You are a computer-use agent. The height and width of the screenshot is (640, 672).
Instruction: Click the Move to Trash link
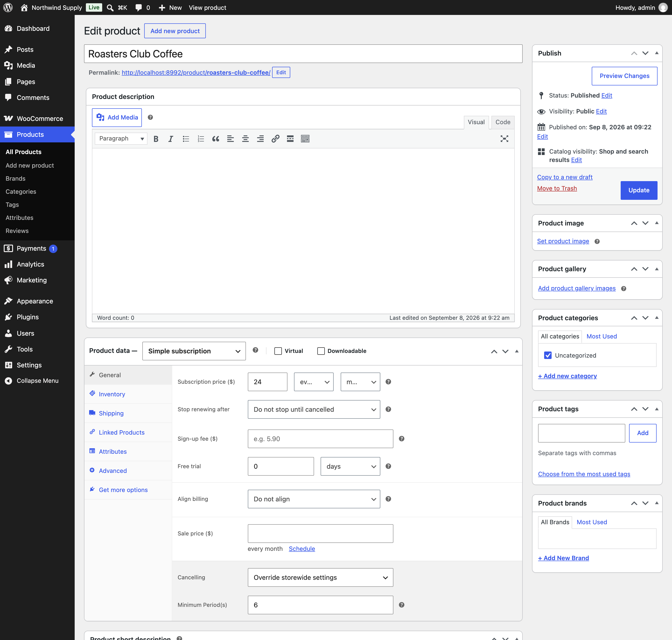(557, 188)
